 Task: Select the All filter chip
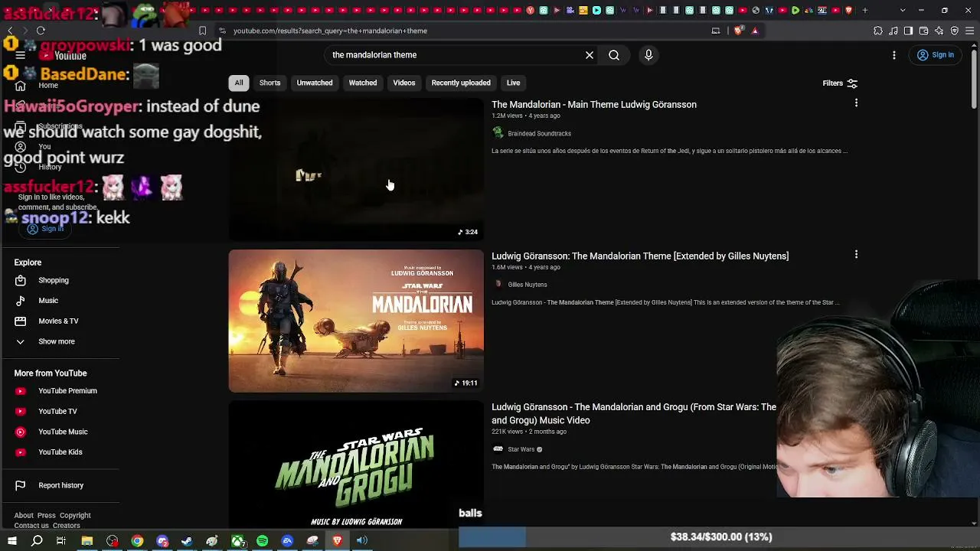click(239, 83)
